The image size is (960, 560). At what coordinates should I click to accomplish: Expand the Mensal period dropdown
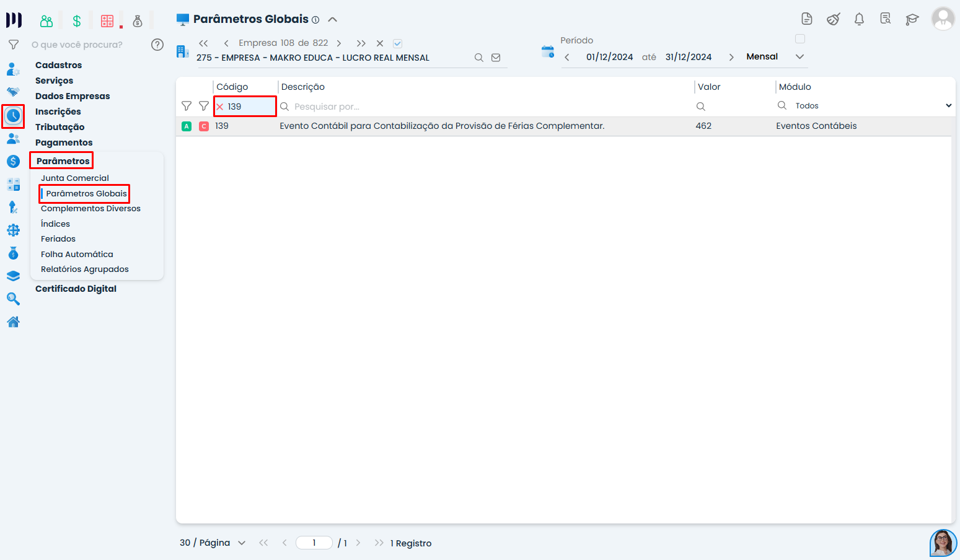tap(799, 56)
